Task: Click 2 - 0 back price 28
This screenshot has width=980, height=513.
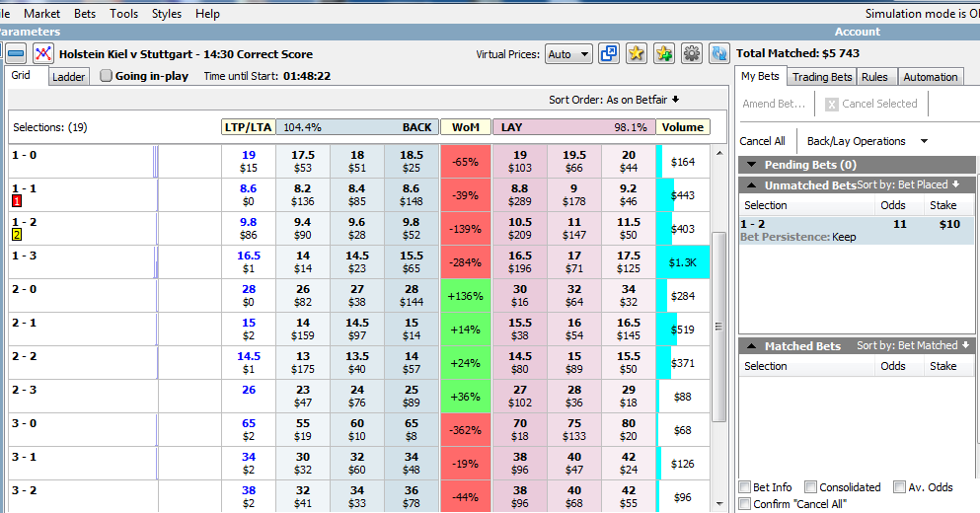Action: coord(412,296)
